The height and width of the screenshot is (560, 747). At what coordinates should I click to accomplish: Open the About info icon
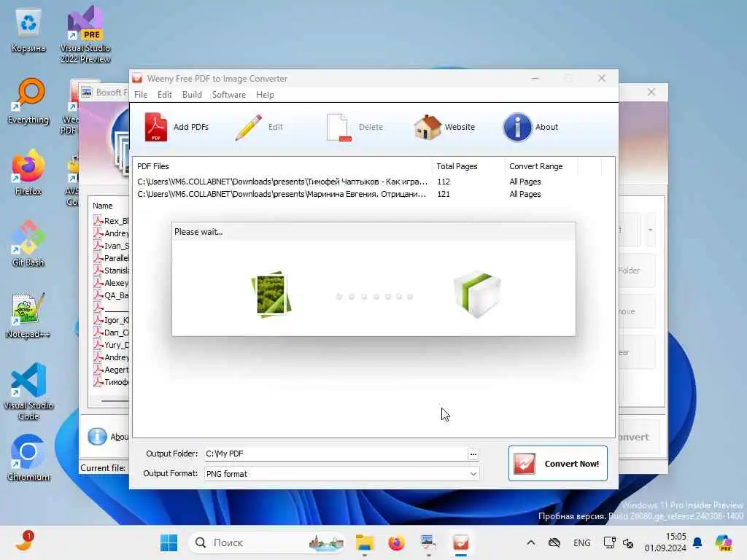(x=517, y=127)
